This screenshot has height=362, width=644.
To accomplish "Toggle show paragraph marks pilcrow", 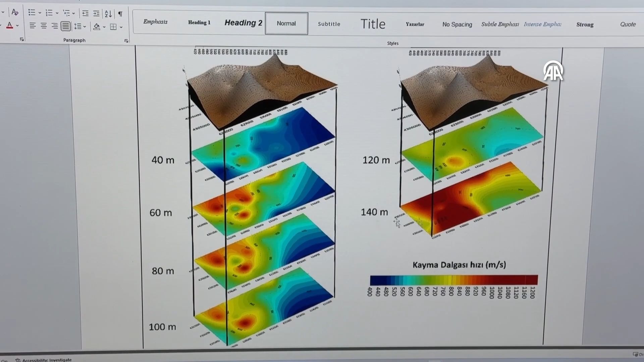I will [x=120, y=14].
